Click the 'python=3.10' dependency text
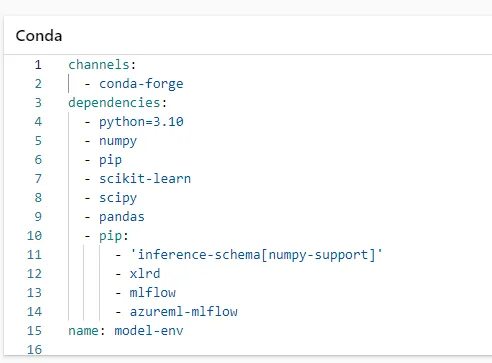This screenshot has height=363, width=492. [x=141, y=122]
